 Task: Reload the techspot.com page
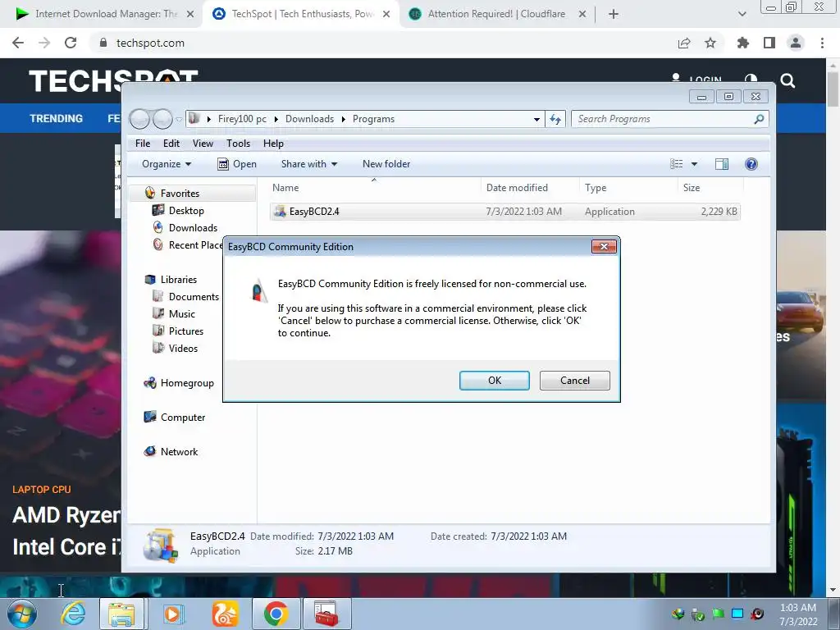(71, 43)
